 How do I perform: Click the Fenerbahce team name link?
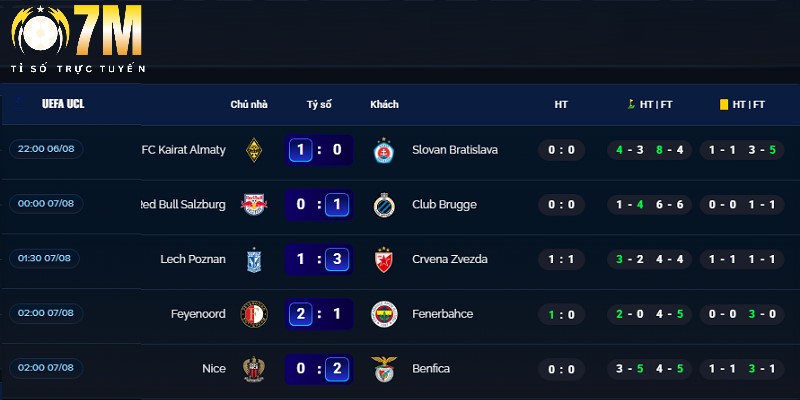[442, 314]
